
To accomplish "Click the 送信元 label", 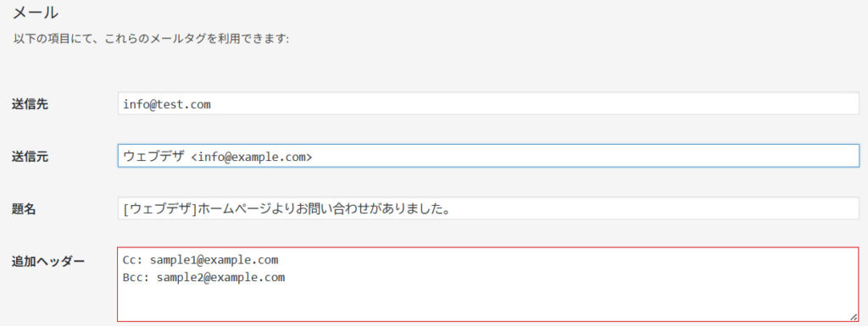I will 30,157.
